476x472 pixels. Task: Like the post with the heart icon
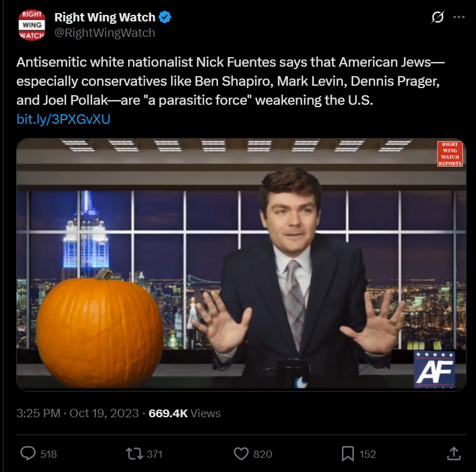(241, 454)
